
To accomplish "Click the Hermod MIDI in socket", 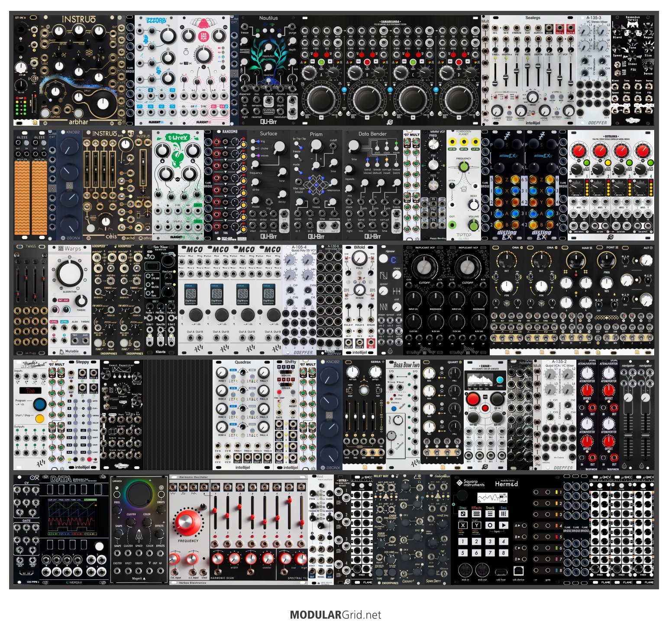I will tap(465, 570).
